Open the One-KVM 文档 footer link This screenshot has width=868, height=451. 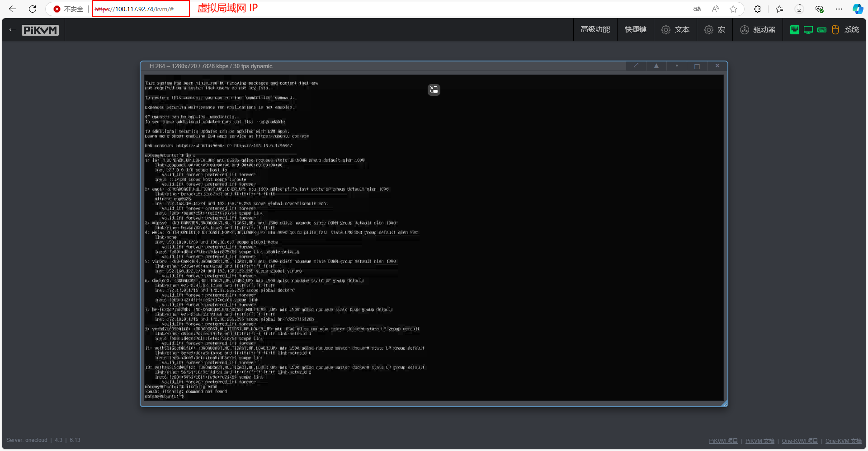pyautogui.click(x=843, y=441)
